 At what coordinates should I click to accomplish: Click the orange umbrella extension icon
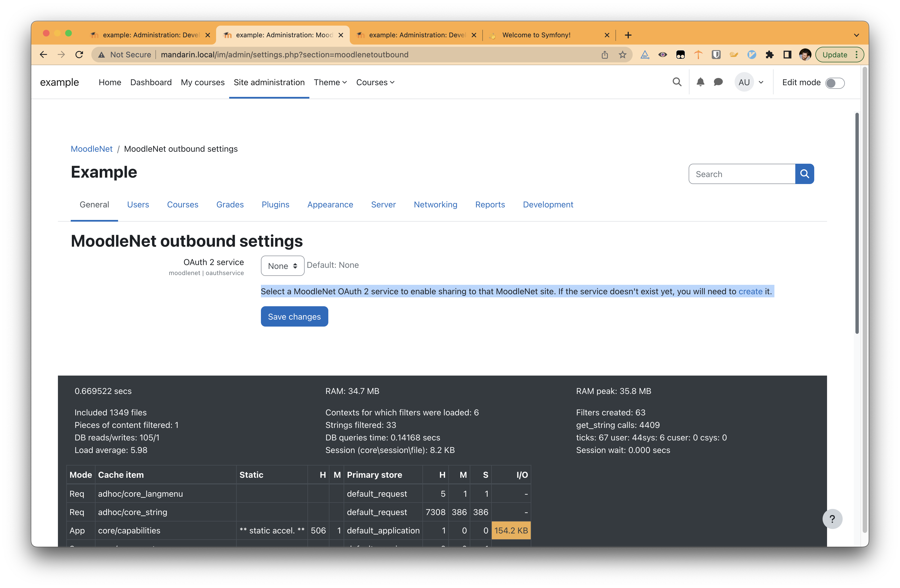(x=698, y=55)
